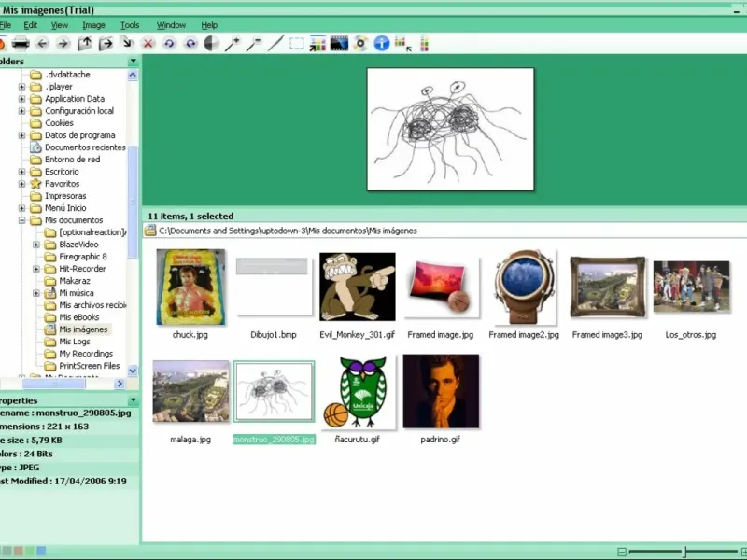Open the Help menu

[x=209, y=25]
